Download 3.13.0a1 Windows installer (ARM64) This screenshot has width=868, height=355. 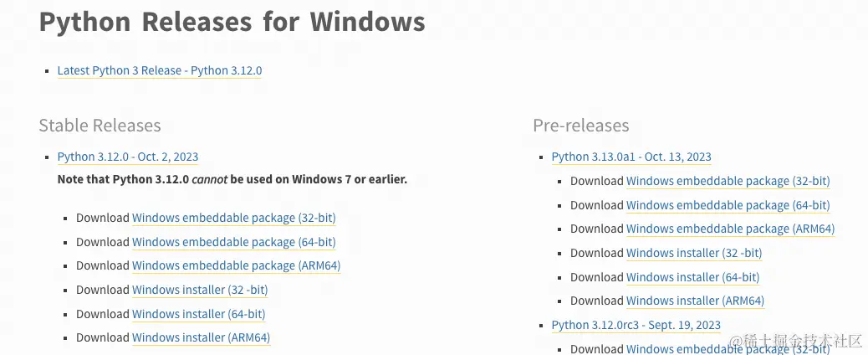pos(695,301)
